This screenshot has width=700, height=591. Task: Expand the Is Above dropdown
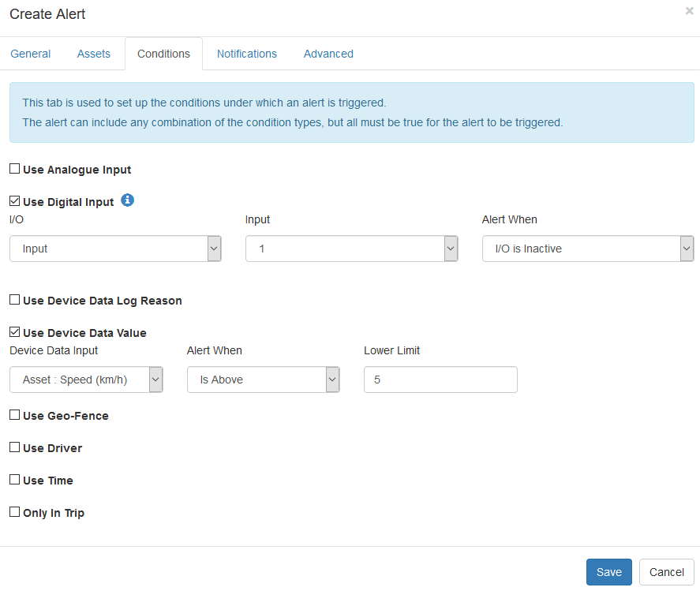point(263,380)
